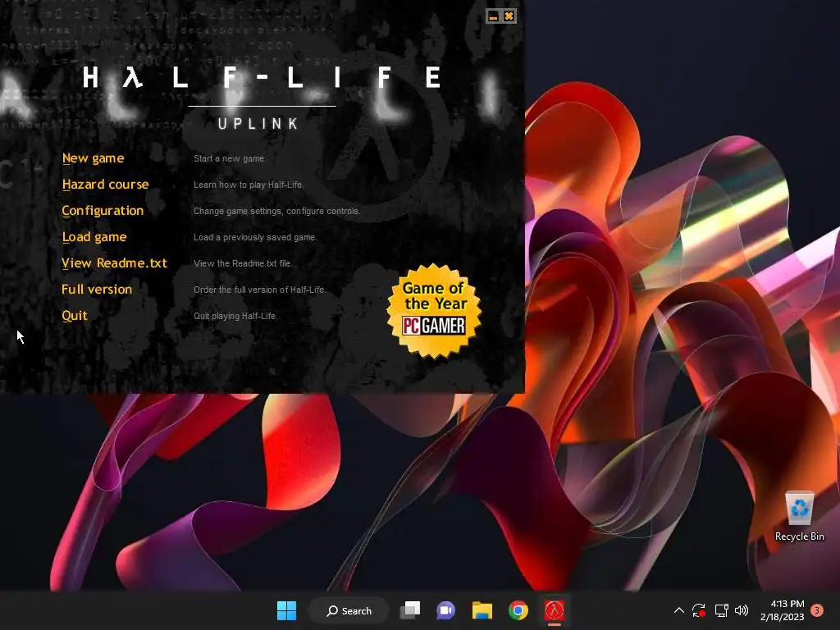Open the network status tray icon

722,610
